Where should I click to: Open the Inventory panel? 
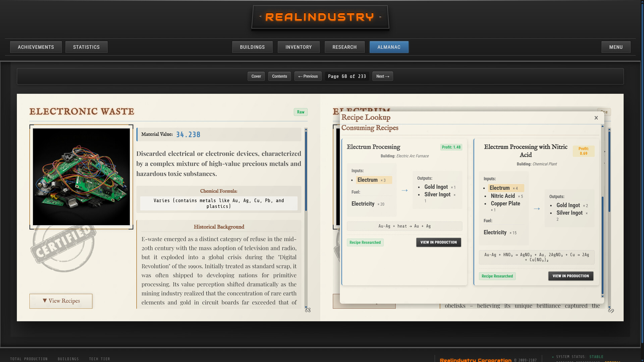point(298,47)
